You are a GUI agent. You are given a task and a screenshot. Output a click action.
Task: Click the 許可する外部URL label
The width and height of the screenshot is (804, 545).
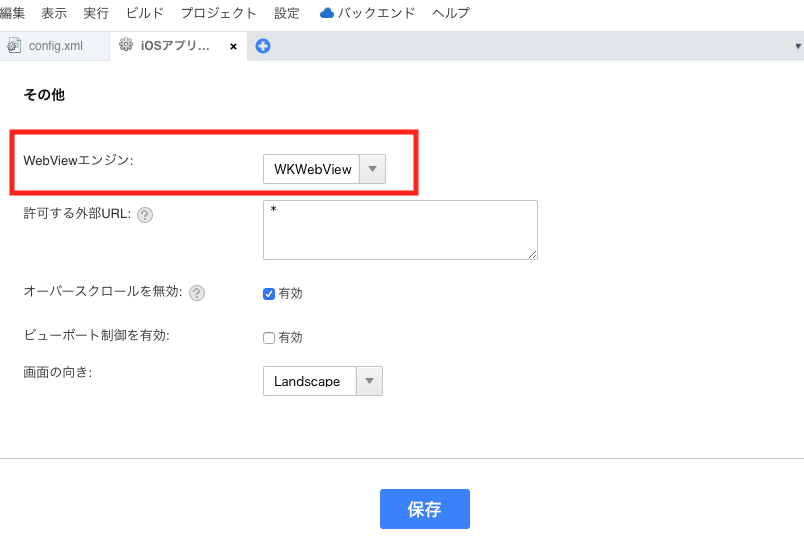[x=77, y=214]
